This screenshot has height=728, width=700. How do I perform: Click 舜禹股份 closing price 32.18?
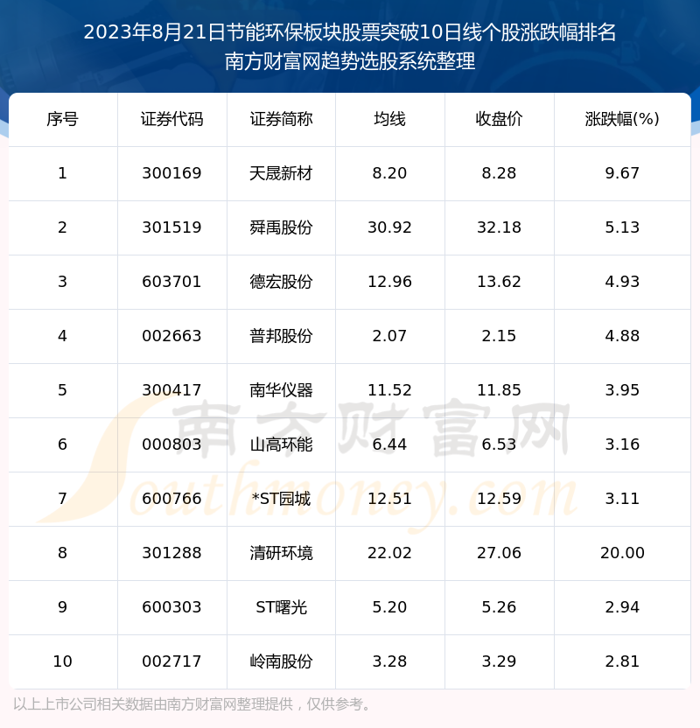tap(500, 227)
